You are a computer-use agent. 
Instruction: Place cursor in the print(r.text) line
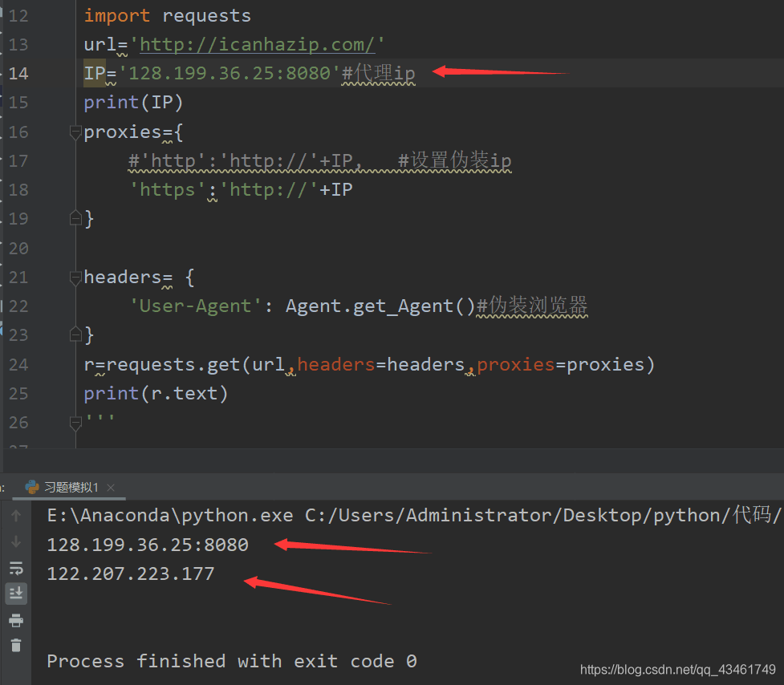(x=155, y=393)
